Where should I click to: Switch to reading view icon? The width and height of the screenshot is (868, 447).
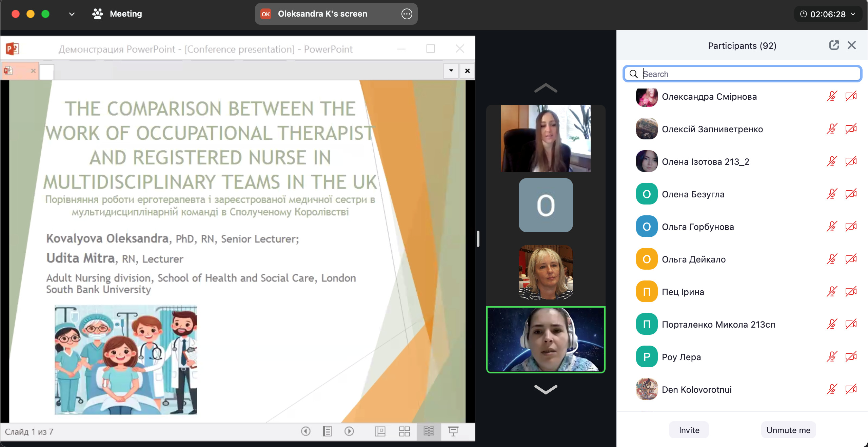coord(429,431)
